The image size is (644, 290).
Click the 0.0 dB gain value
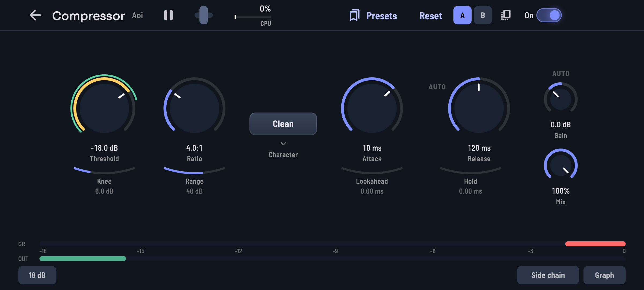(561, 125)
